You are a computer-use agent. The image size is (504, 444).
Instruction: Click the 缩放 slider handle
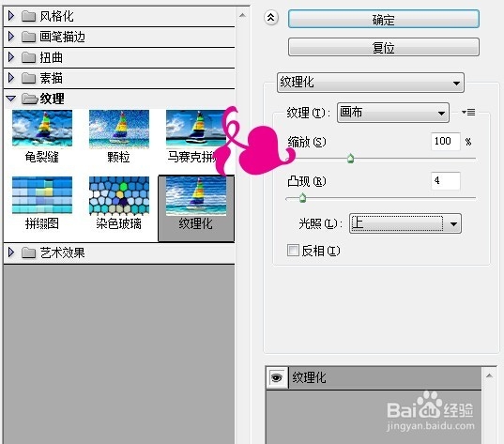351,159
